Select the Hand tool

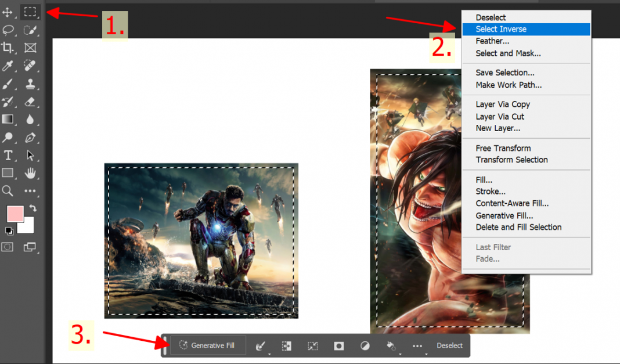pos(30,173)
